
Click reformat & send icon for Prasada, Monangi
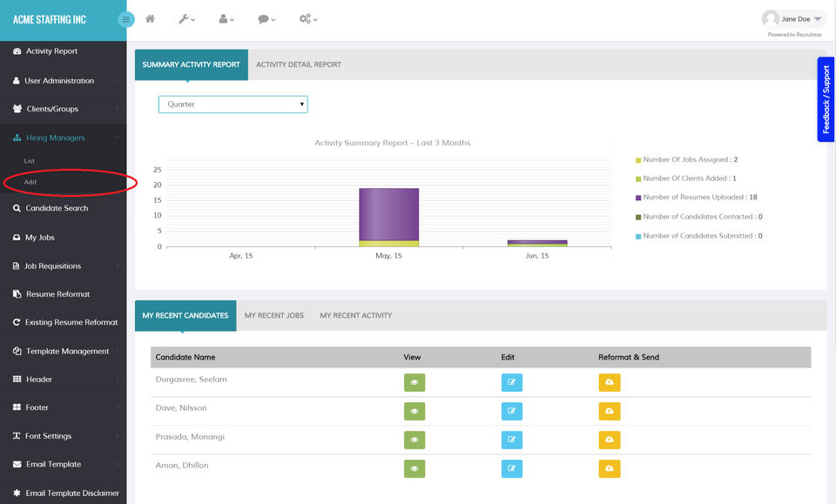[x=610, y=440]
